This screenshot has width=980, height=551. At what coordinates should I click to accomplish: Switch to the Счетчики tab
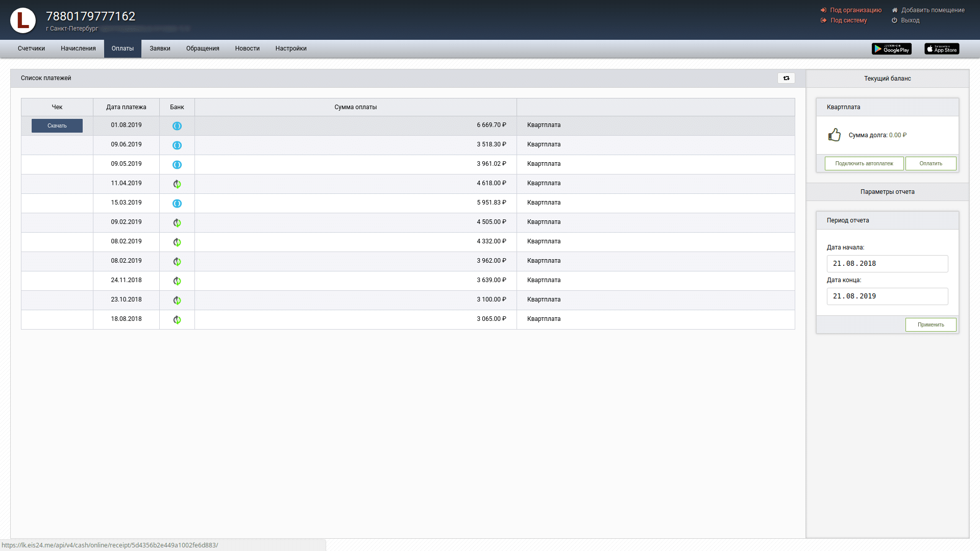click(x=31, y=48)
